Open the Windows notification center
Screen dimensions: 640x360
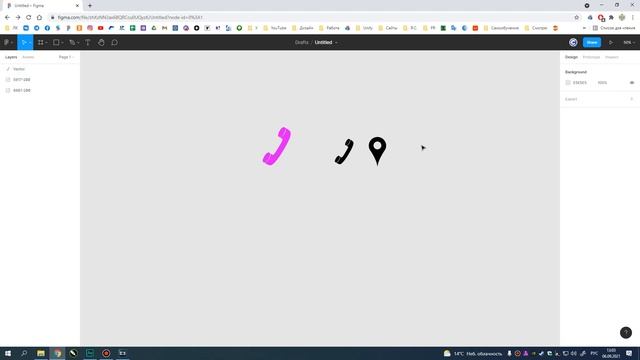click(629, 353)
